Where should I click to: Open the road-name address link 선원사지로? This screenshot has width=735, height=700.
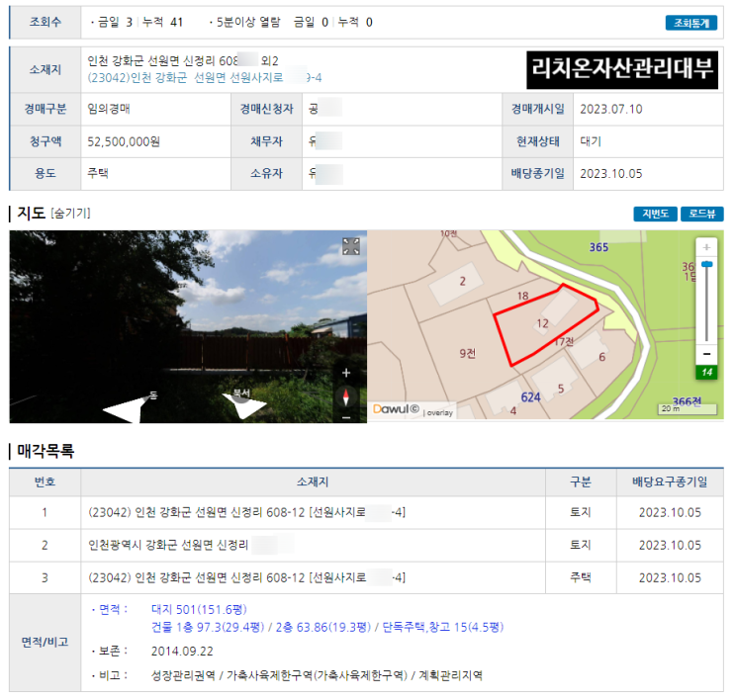(205, 77)
